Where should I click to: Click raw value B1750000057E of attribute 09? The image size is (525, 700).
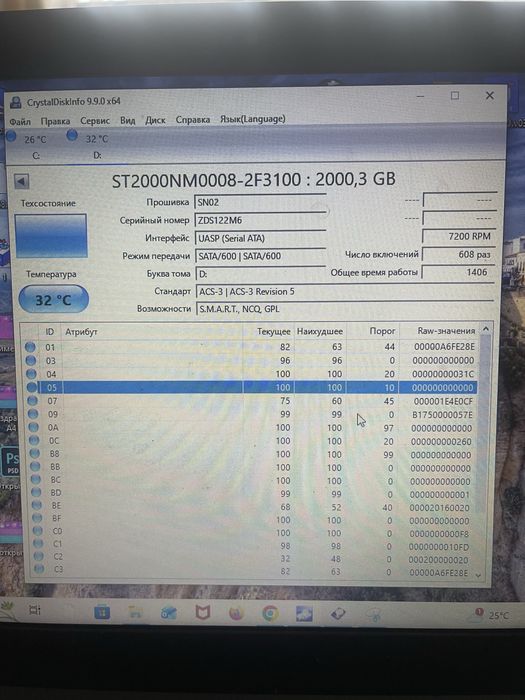click(442, 415)
